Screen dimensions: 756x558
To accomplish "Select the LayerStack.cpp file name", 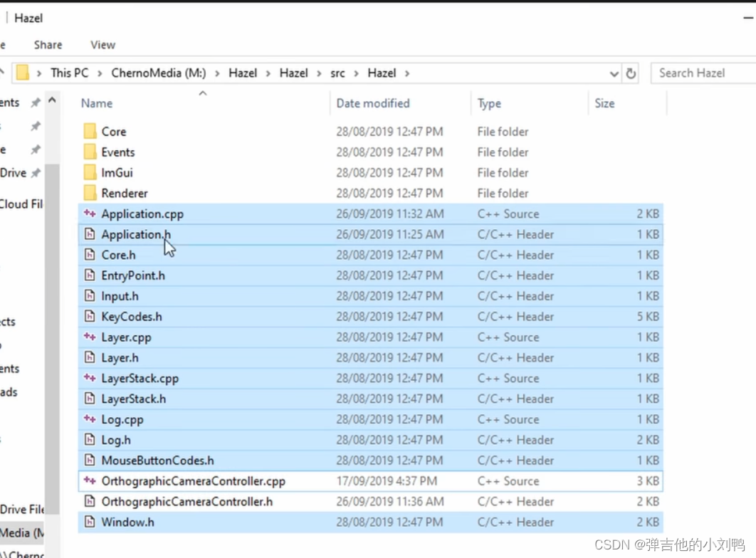I will [140, 379].
